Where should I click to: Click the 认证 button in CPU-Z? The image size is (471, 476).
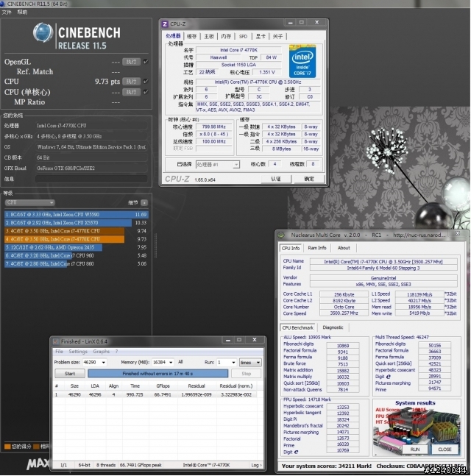(276, 179)
